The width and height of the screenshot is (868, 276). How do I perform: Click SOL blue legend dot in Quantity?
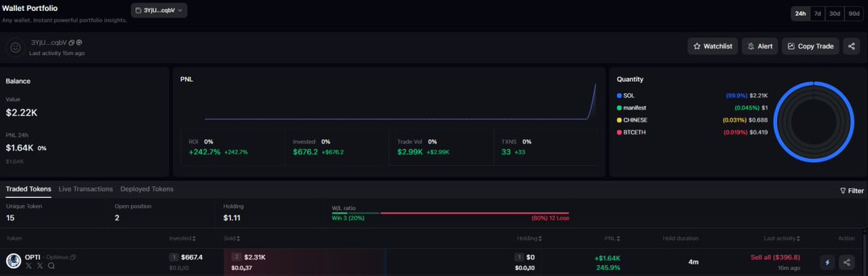click(x=619, y=96)
